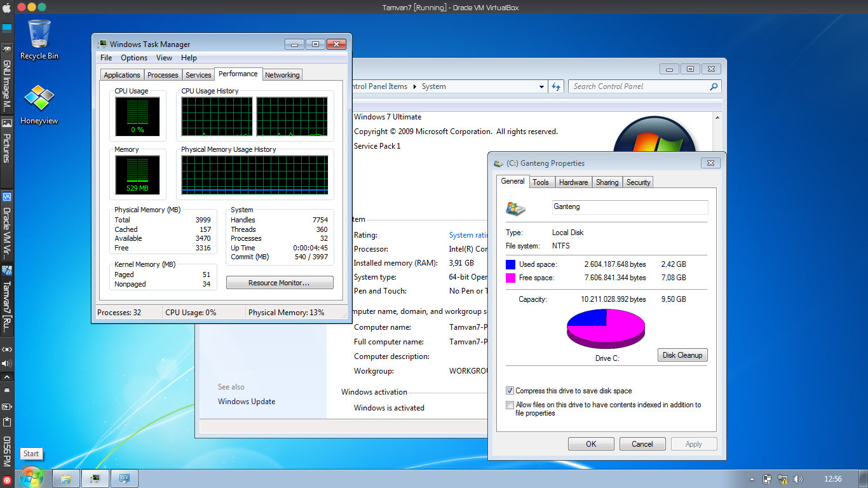Viewport: 868px width, 488px height.
Task: Open the View menu in Task Manager
Action: point(164,58)
